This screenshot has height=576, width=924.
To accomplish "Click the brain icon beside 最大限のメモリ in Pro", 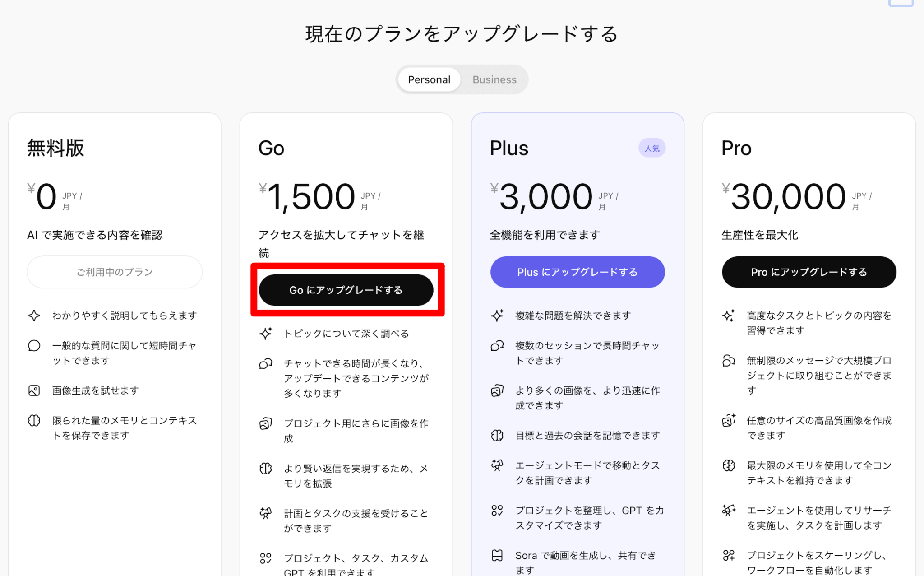I will pyautogui.click(x=729, y=465).
